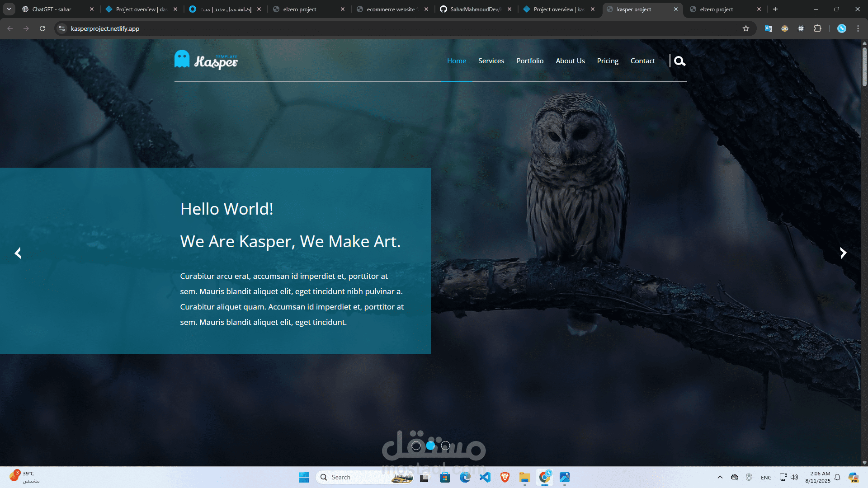
Task: Advance slider with the right arrow chevron
Action: [843, 253]
